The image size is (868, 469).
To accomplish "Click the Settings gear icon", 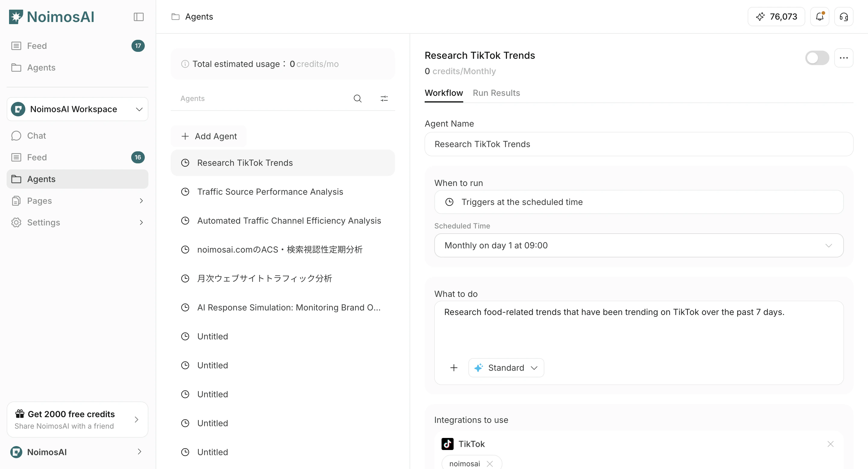I will click(16, 222).
